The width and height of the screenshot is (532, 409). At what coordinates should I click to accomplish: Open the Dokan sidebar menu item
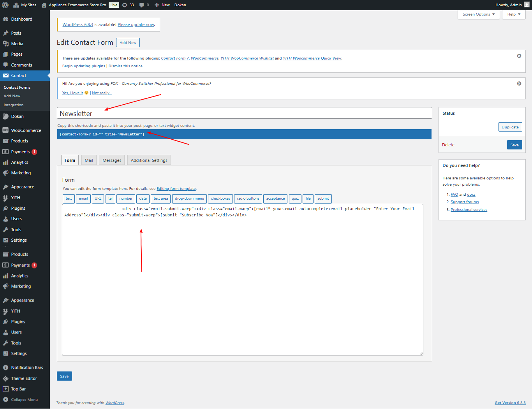(x=17, y=116)
